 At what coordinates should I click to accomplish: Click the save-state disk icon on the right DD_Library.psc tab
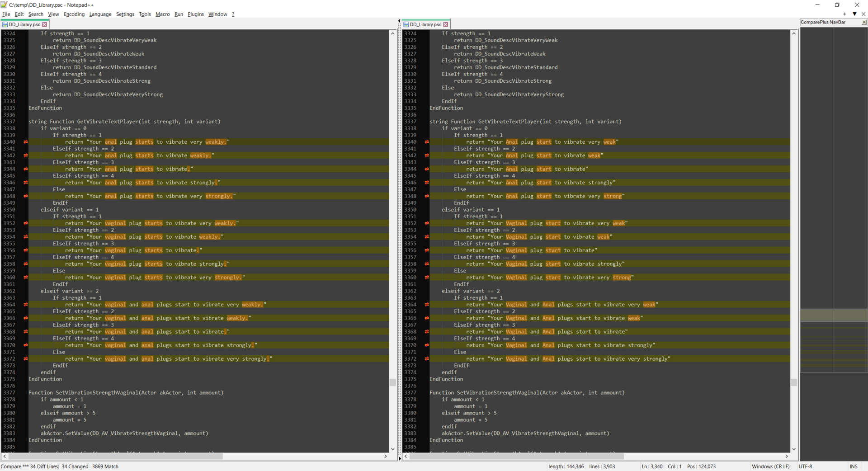point(406,24)
